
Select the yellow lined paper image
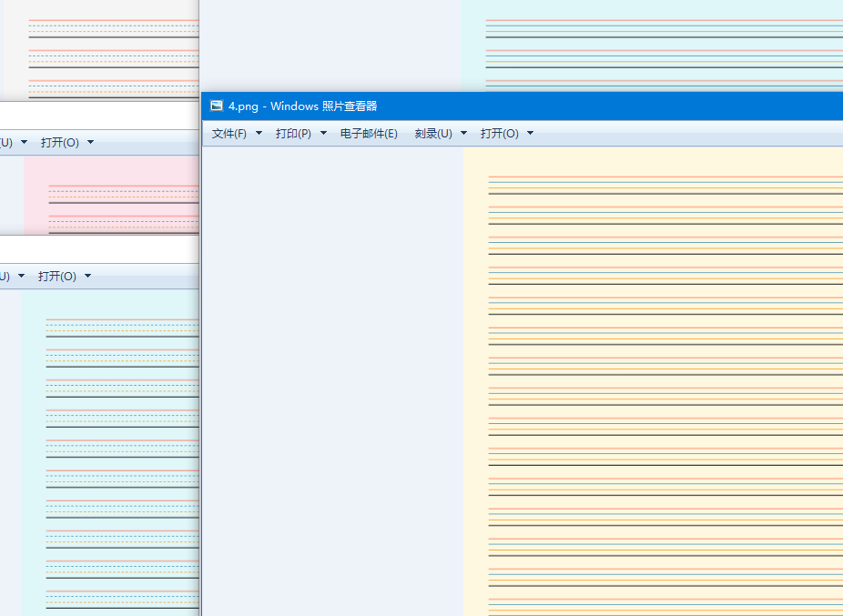pyautogui.click(x=654, y=381)
